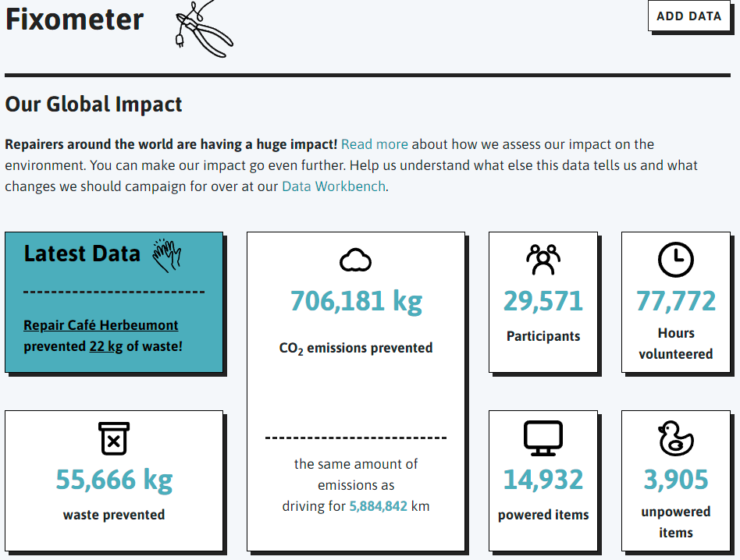Click the 55,666 kg waste prevented figure
This screenshot has width=740, height=560.
(114, 480)
